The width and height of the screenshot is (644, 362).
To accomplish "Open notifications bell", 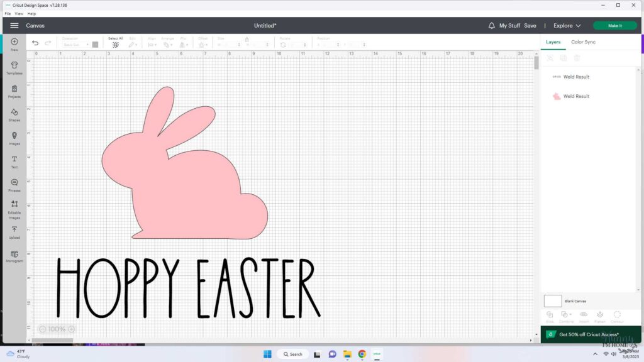I will 491,25.
